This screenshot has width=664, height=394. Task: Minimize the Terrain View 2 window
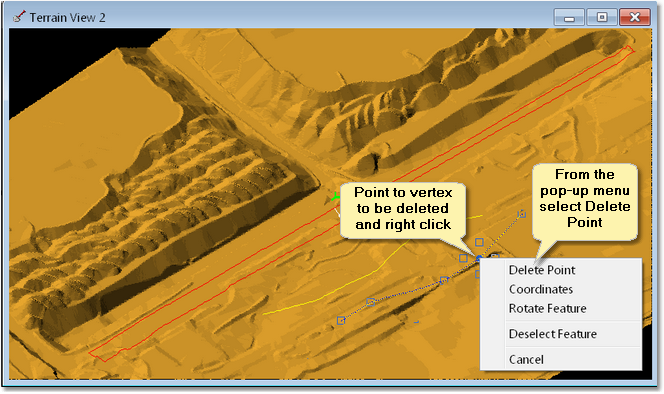pos(569,17)
